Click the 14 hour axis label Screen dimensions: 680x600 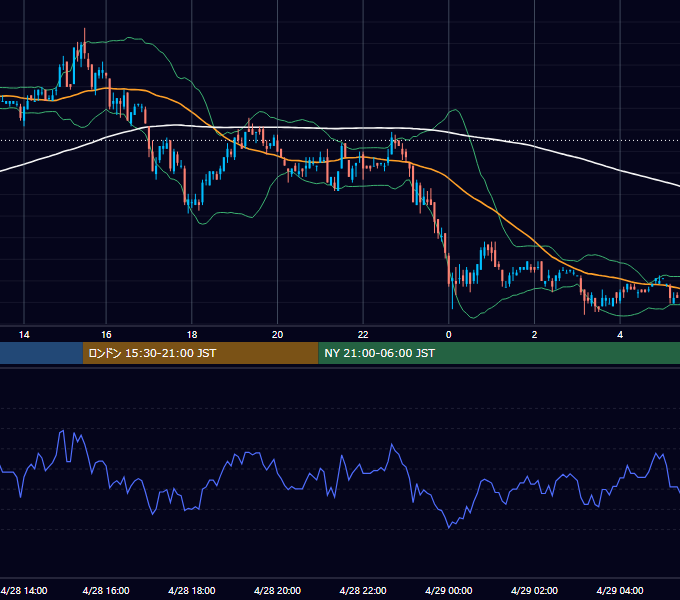[24, 335]
